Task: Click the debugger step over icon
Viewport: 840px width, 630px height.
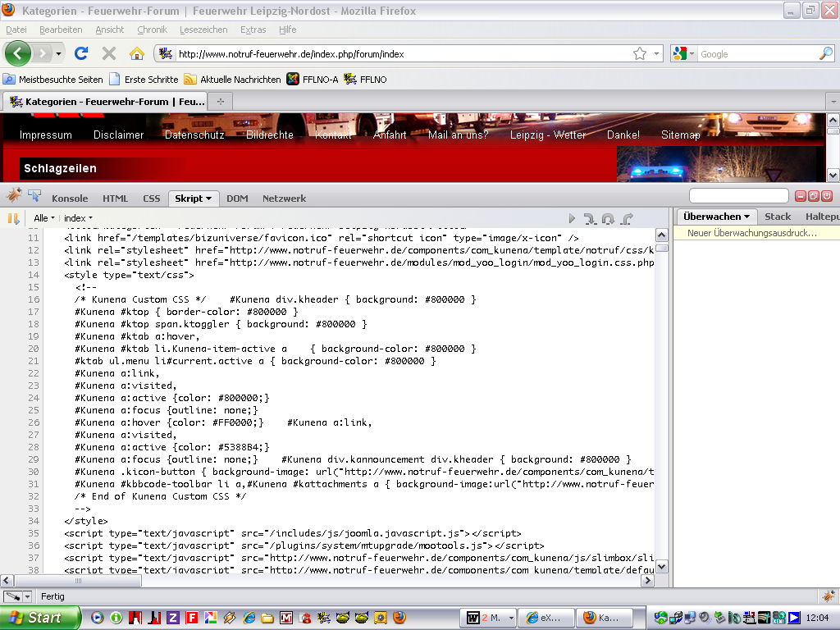Action: point(608,218)
